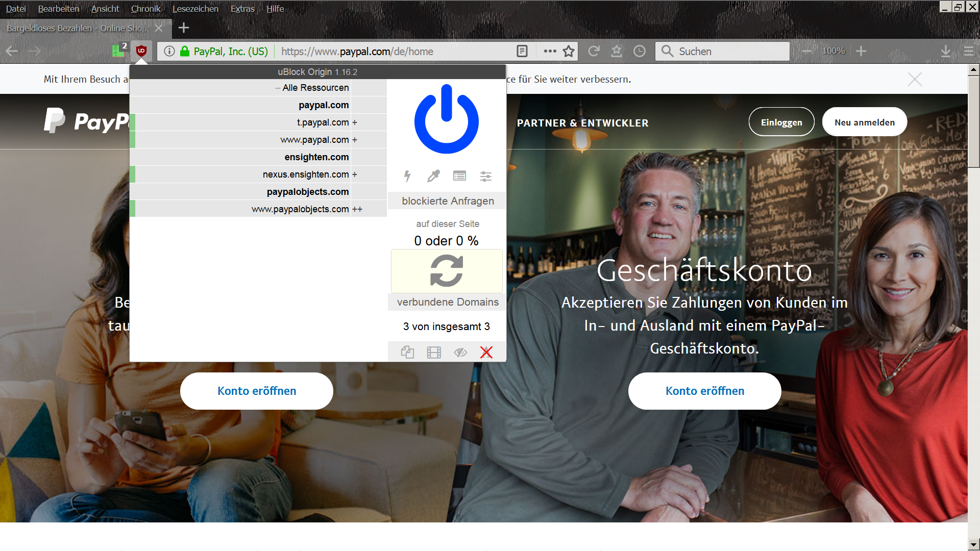
Task: Click the green extension icon with badge 2
Action: coord(119,51)
